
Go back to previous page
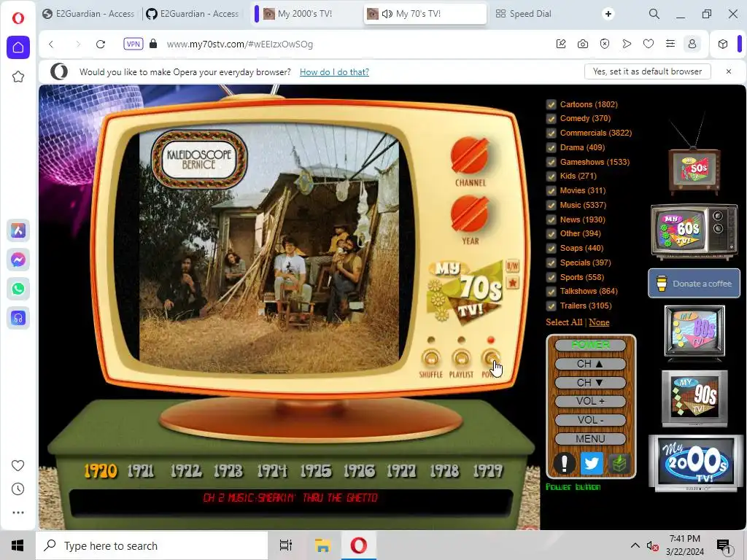pyautogui.click(x=52, y=44)
